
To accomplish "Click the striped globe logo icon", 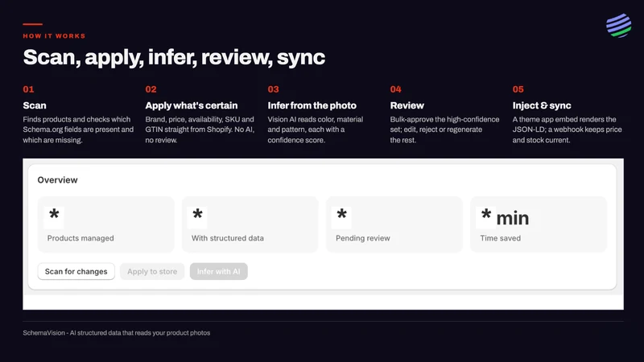I will coord(618,26).
